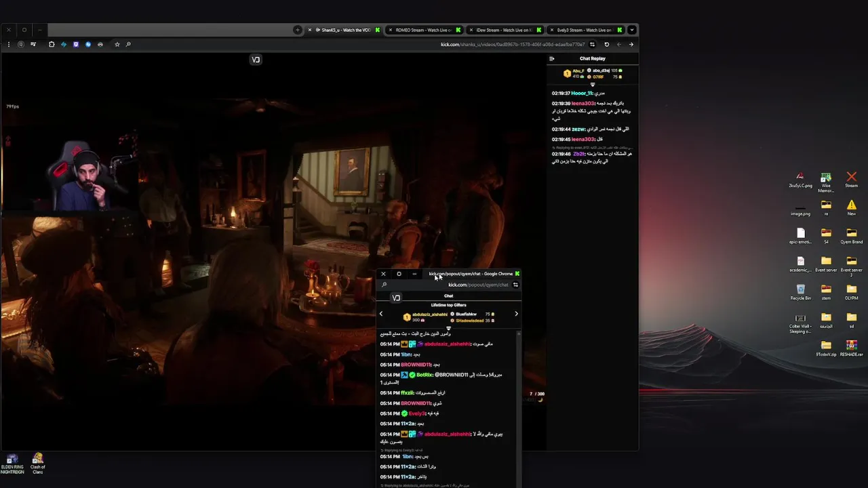Switch to iDew Stream tab
Screen dimensions: 868x488
tap(505, 30)
